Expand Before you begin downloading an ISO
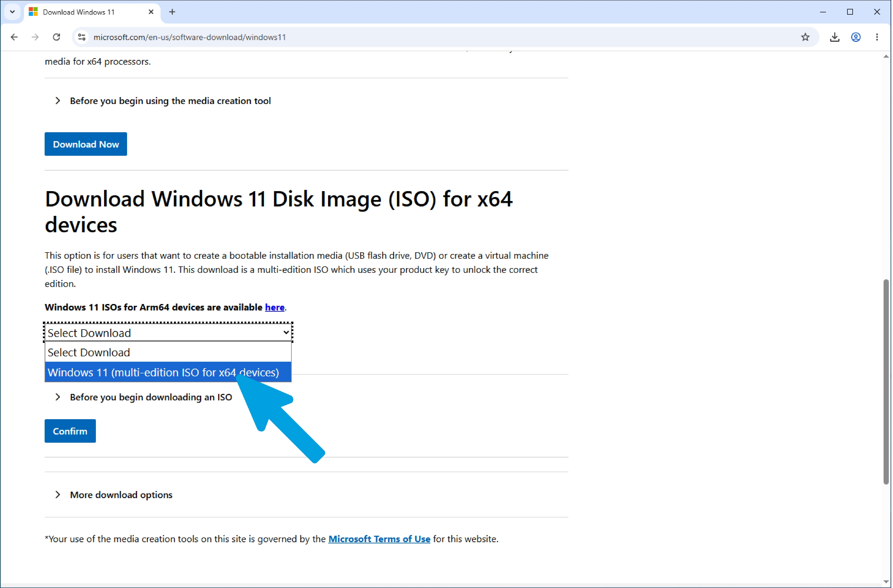This screenshot has width=893, height=588. [x=143, y=397]
